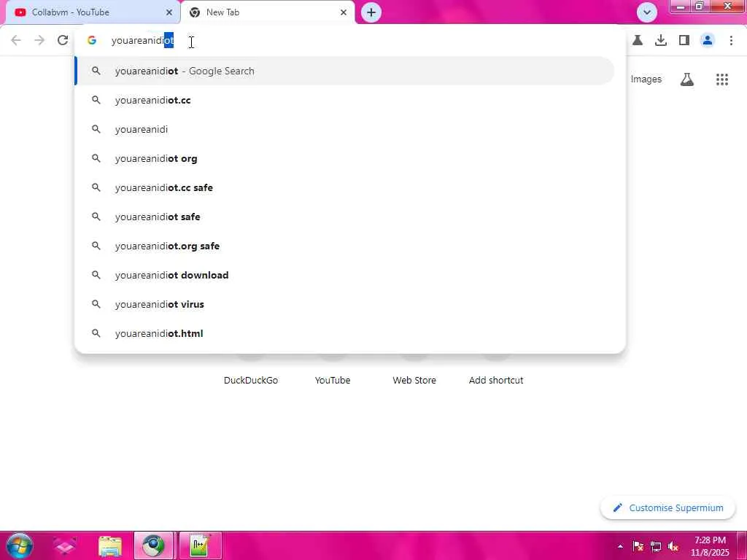Screen dimensions: 747x560
Task: Click Customise Supermium button
Action: pos(668,508)
